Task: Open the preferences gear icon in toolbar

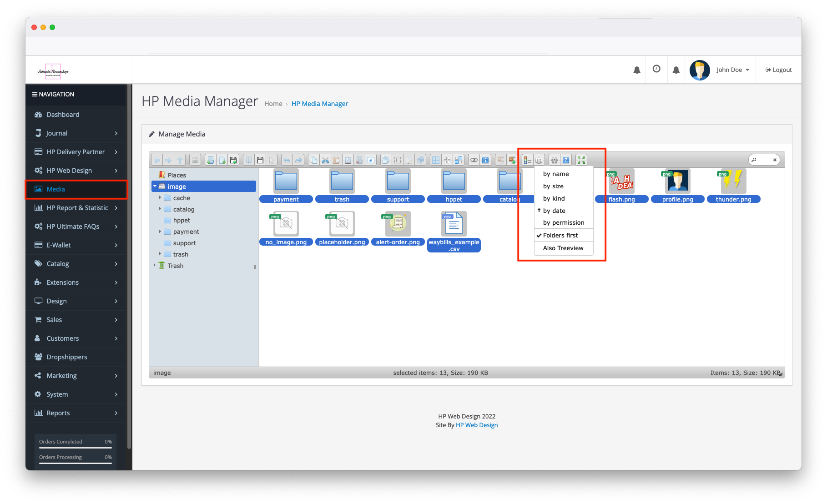Action: point(554,160)
